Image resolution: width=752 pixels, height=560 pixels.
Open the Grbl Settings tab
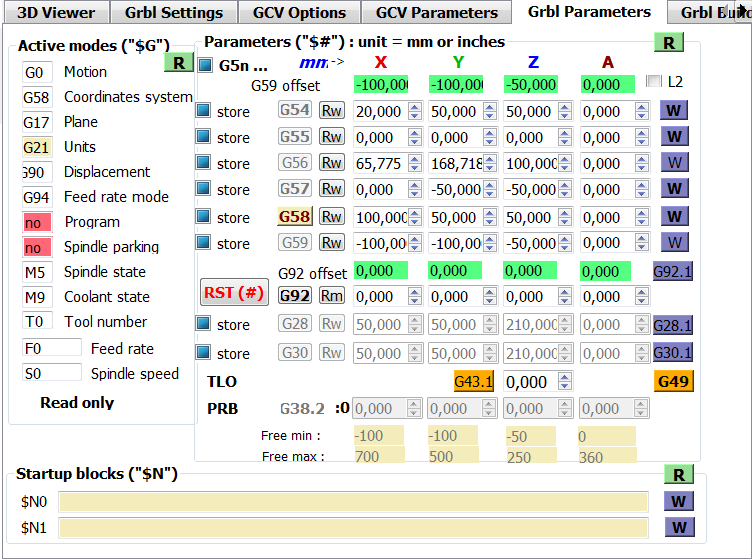(x=174, y=12)
